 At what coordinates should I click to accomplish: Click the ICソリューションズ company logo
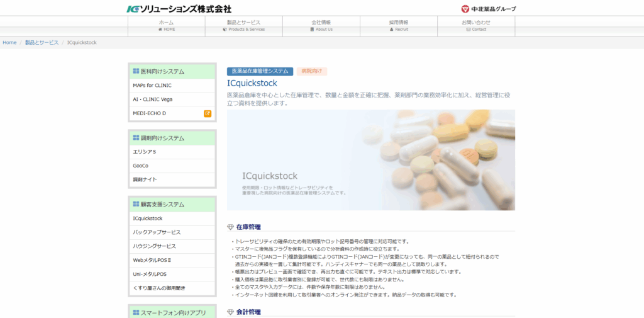pyautogui.click(x=179, y=9)
